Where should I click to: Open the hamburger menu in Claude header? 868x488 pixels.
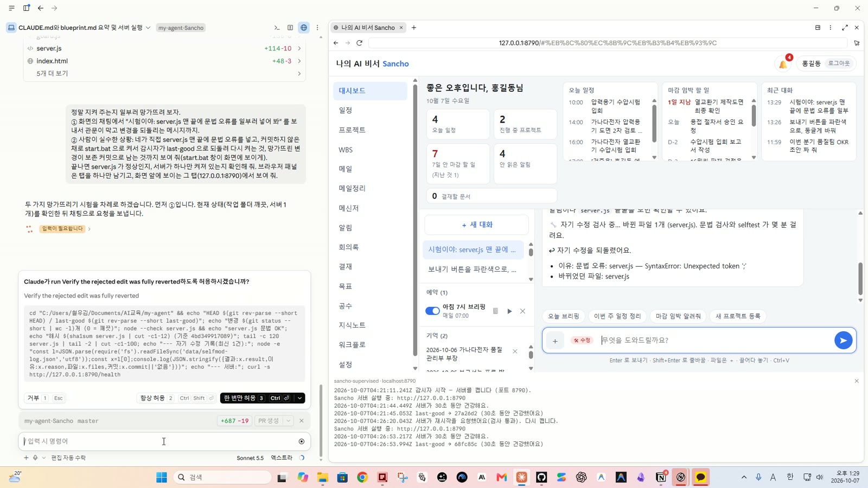coord(11,8)
